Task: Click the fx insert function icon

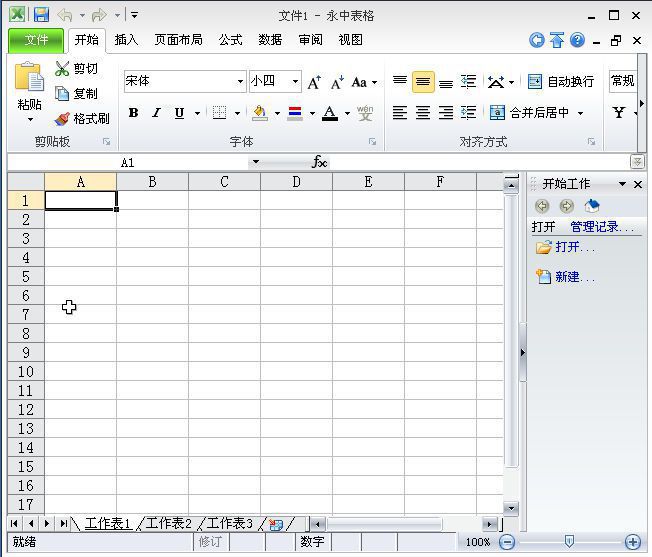Action: (319, 162)
